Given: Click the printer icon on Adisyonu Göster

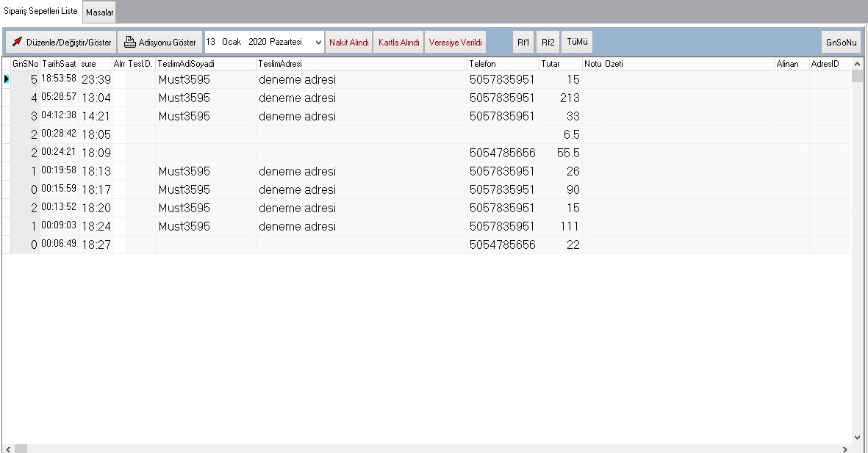Looking at the screenshot, I should [129, 43].
